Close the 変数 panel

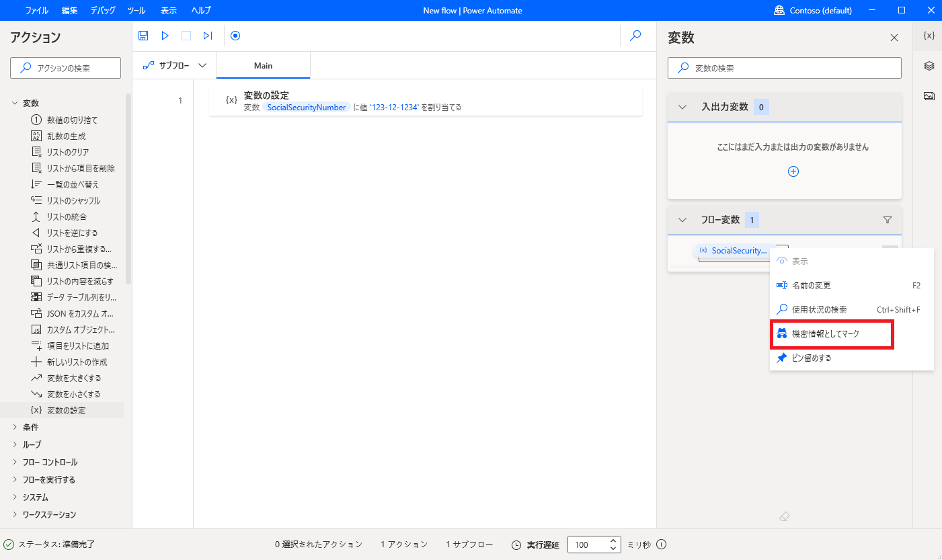click(894, 38)
